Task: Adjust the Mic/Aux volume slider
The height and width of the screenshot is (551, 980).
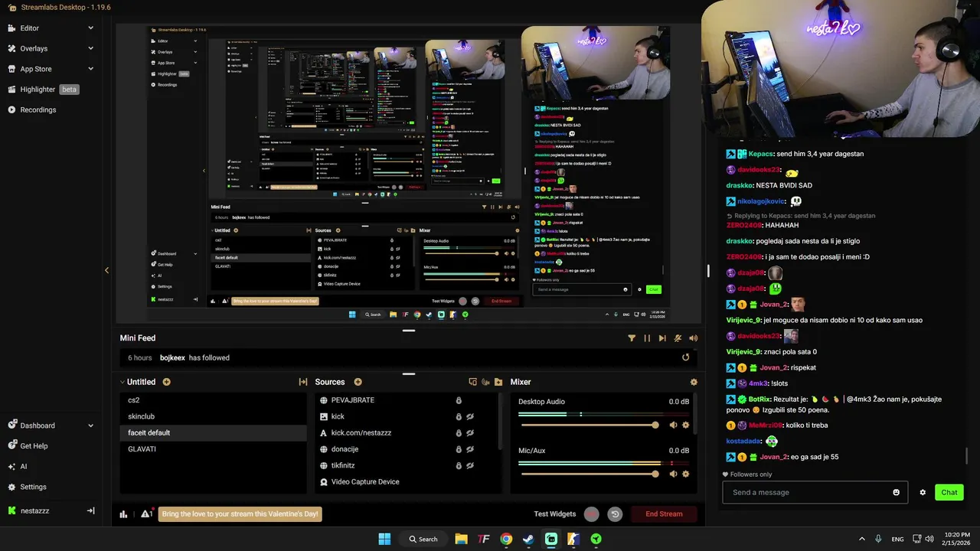Action: 588,474
